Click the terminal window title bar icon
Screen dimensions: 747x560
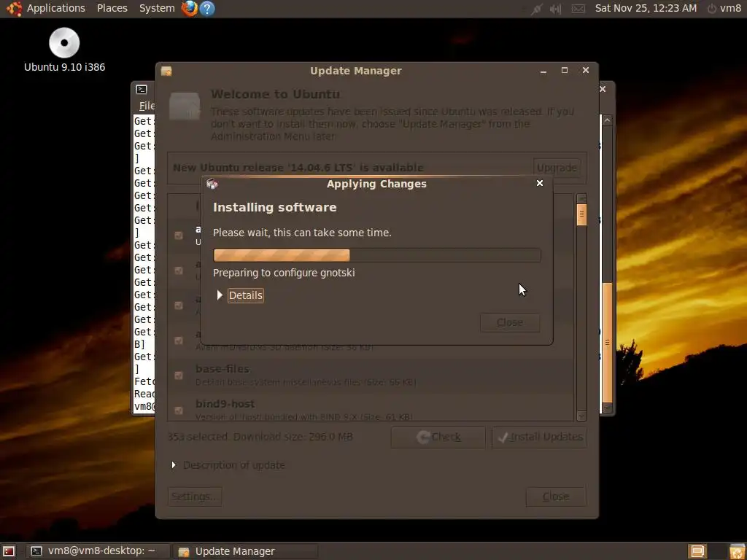coord(141,89)
